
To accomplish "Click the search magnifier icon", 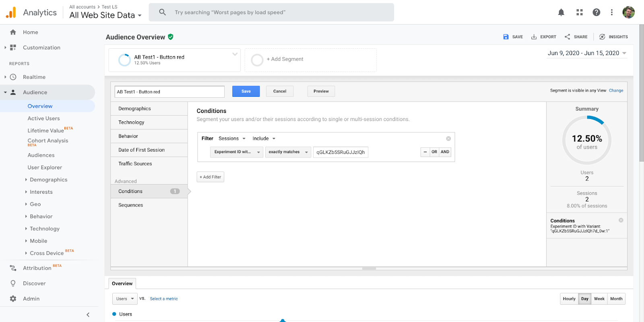I will click(163, 12).
